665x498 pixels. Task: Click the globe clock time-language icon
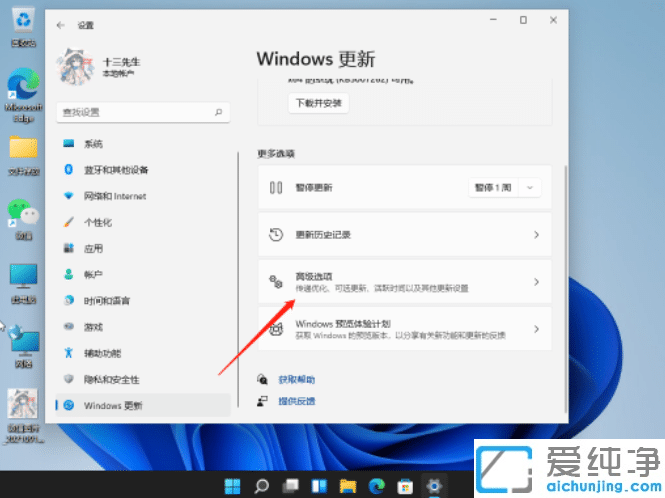69,300
